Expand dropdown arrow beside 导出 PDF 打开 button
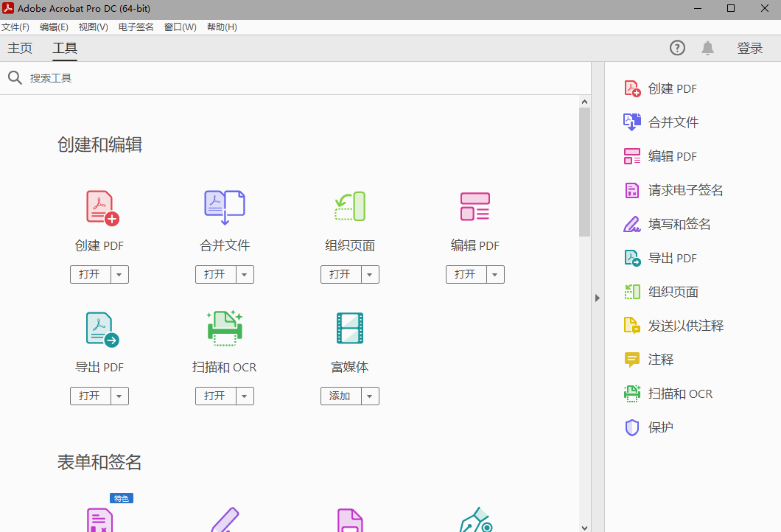 tap(119, 396)
